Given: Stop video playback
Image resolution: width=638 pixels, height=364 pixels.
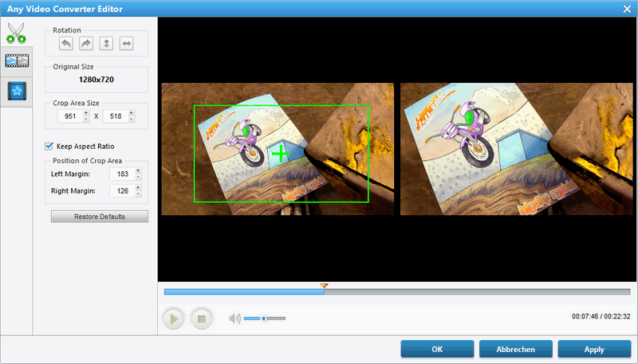Looking at the screenshot, I should point(202,319).
